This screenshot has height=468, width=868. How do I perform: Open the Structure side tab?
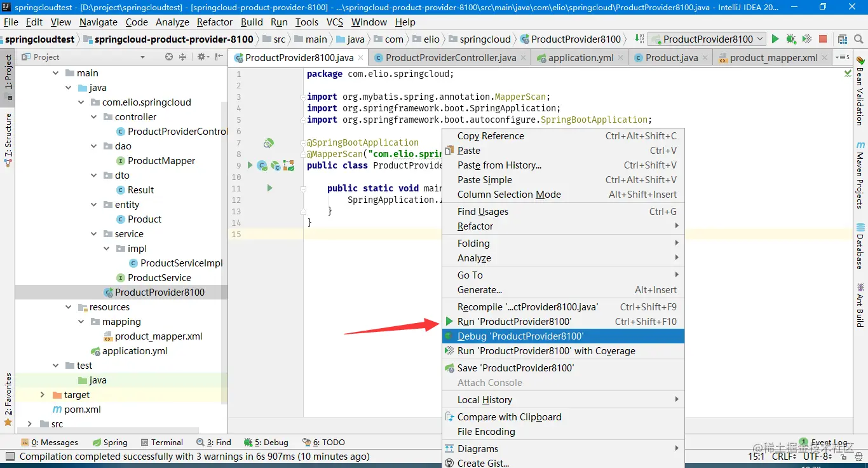[8, 140]
